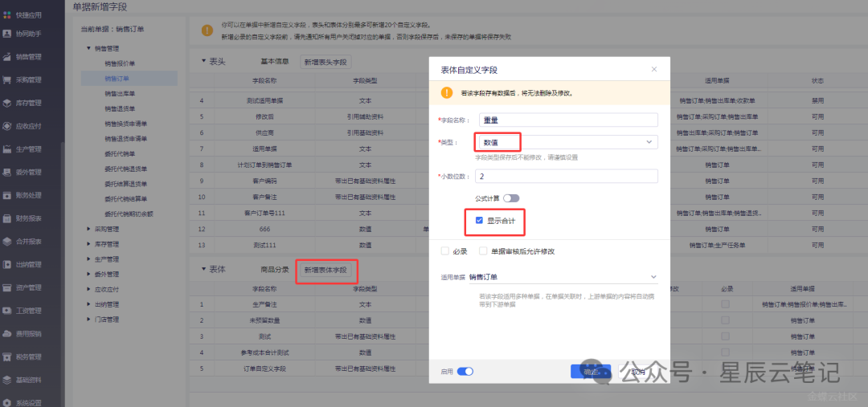Open 采购管理 module in the sidebar
Viewport: 868px width, 407px height.
(28, 80)
